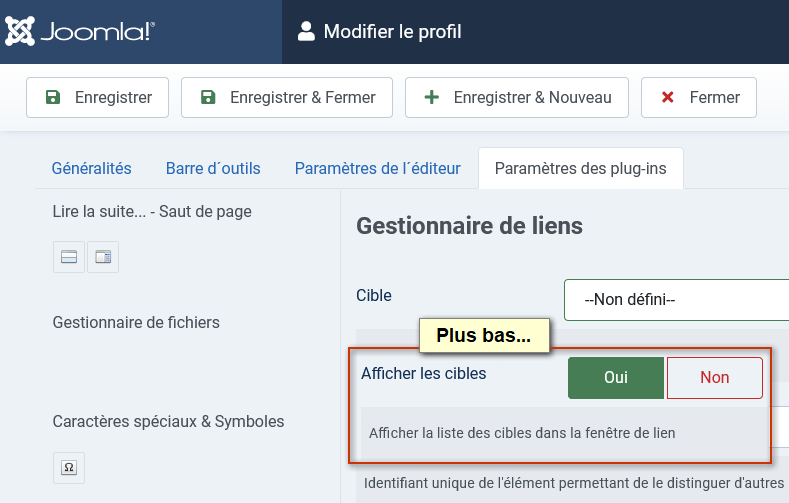The width and height of the screenshot is (789, 503).
Task: Click the Omega special characters icon
Action: (69, 468)
